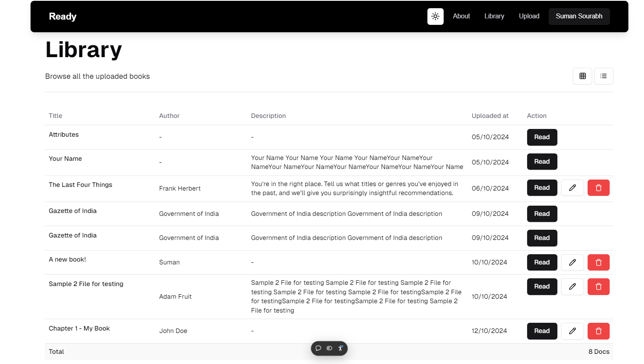Open accessibility icon in floating toolbar
The image size is (644, 364).
[340, 348]
